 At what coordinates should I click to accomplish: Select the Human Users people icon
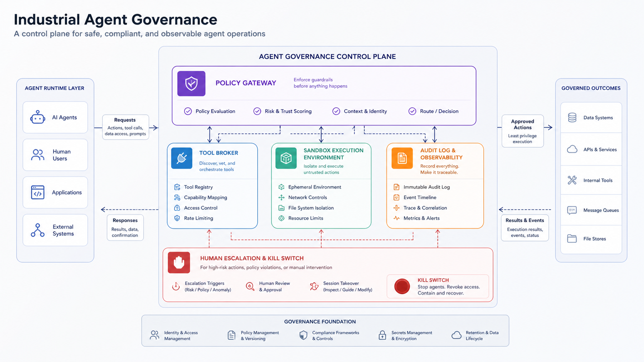(x=38, y=155)
